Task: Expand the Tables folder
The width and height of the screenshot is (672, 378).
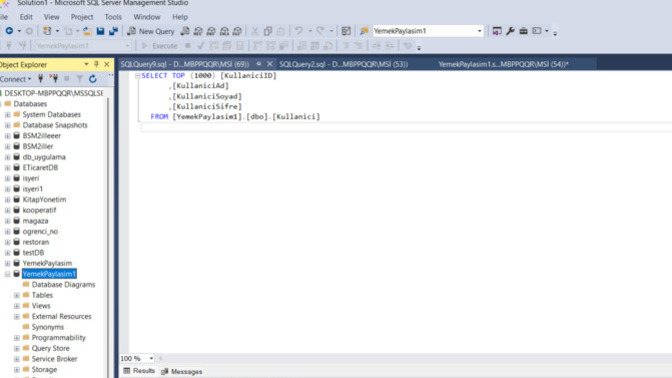Action: click(16, 295)
